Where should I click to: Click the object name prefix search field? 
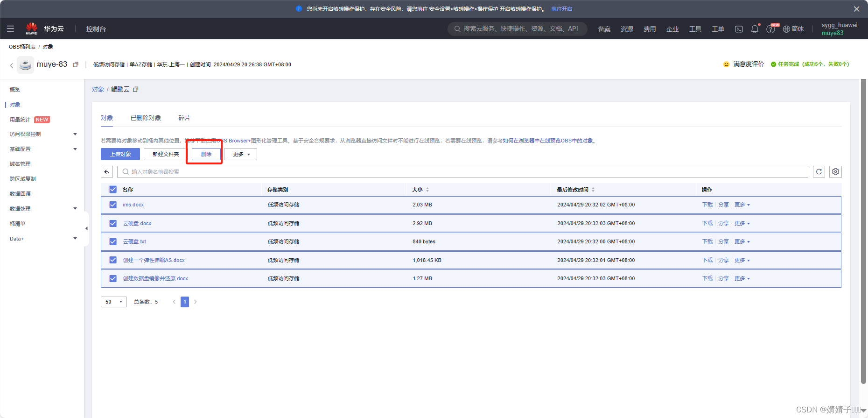point(462,172)
